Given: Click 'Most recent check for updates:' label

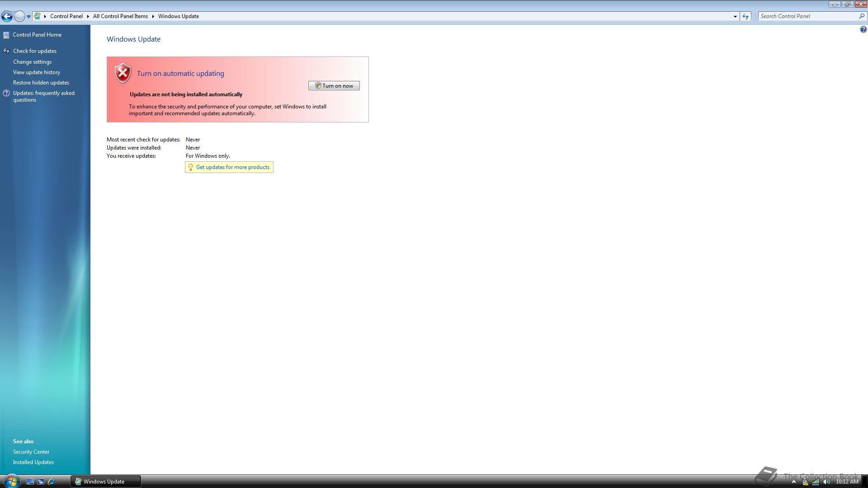Looking at the screenshot, I should click(x=143, y=140).
